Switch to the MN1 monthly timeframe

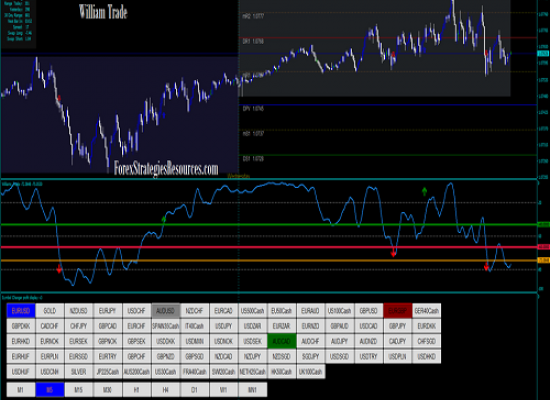(253, 390)
